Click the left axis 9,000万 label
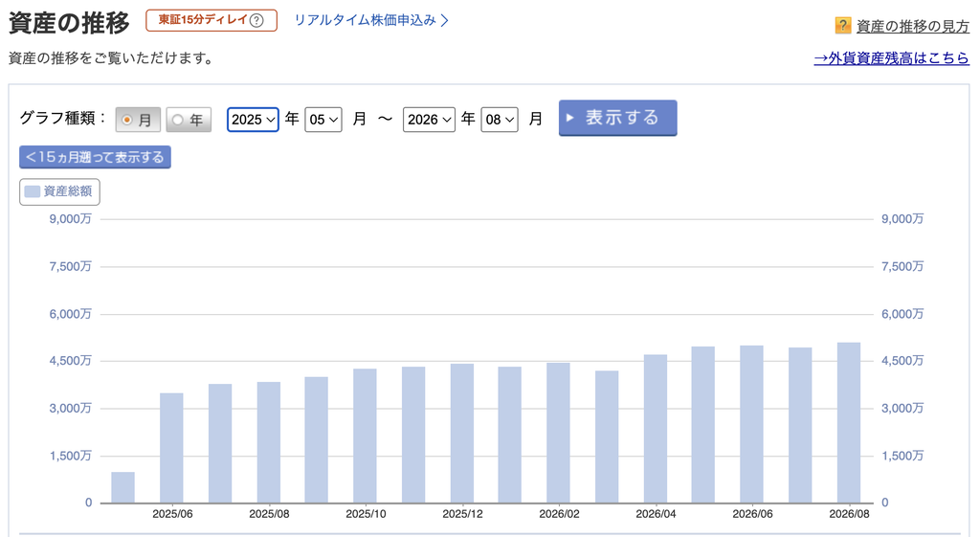The width and height of the screenshot is (980, 537). click(x=71, y=219)
